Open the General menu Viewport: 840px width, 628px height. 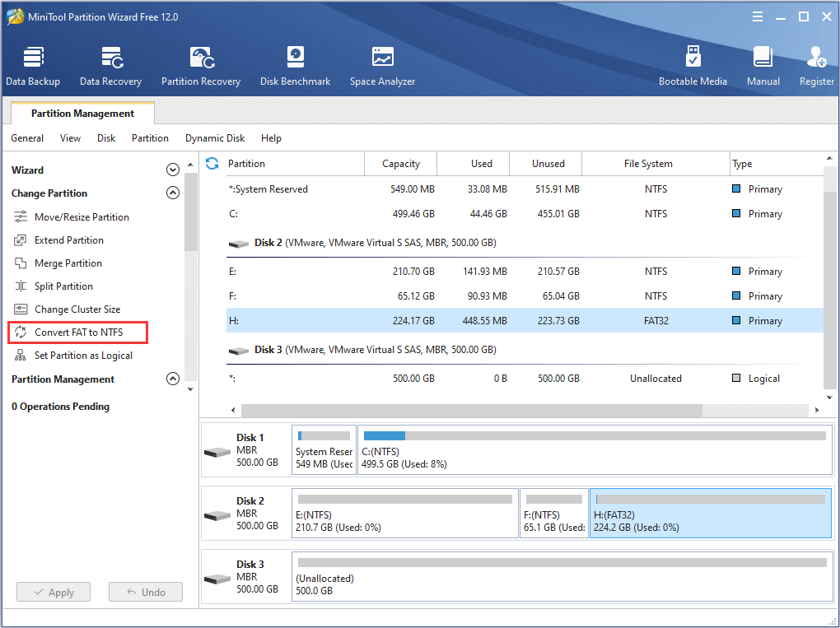pyautogui.click(x=27, y=138)
